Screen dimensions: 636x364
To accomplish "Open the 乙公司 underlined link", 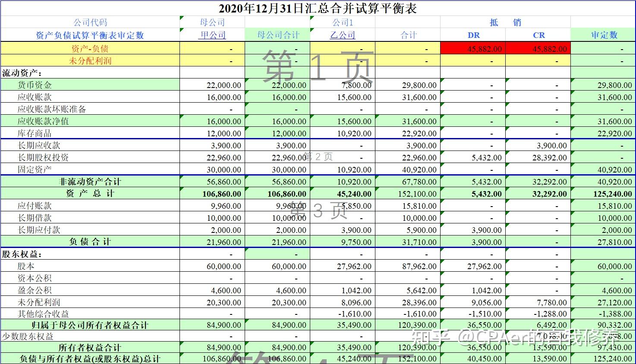I will [x=343, y=35].
